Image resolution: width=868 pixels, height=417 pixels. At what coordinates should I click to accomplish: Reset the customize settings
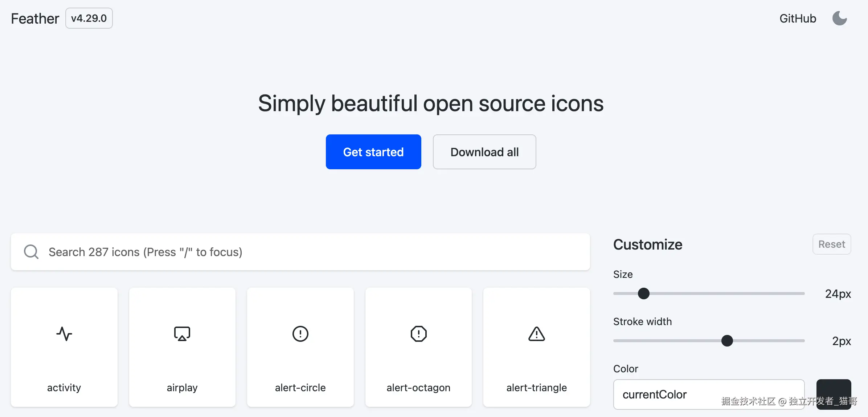pos(831,244)
